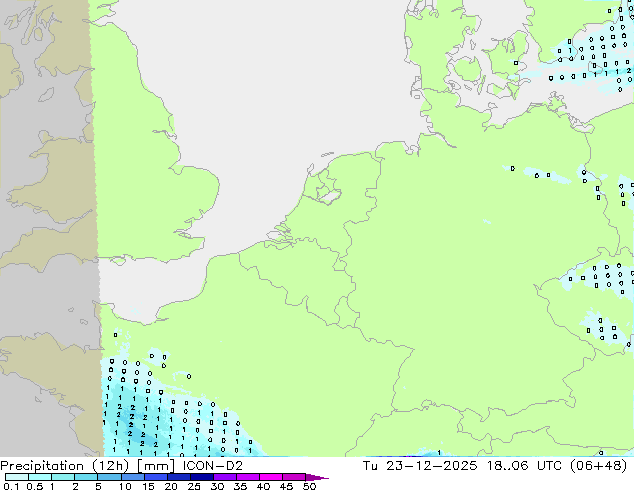Click the 'Precipitation (12h)' title text
The image size is (634, 490).
65,466
